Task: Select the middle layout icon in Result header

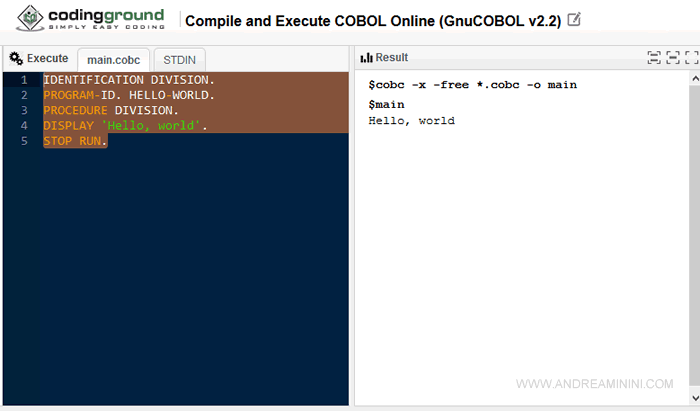Action: (673, 58)
